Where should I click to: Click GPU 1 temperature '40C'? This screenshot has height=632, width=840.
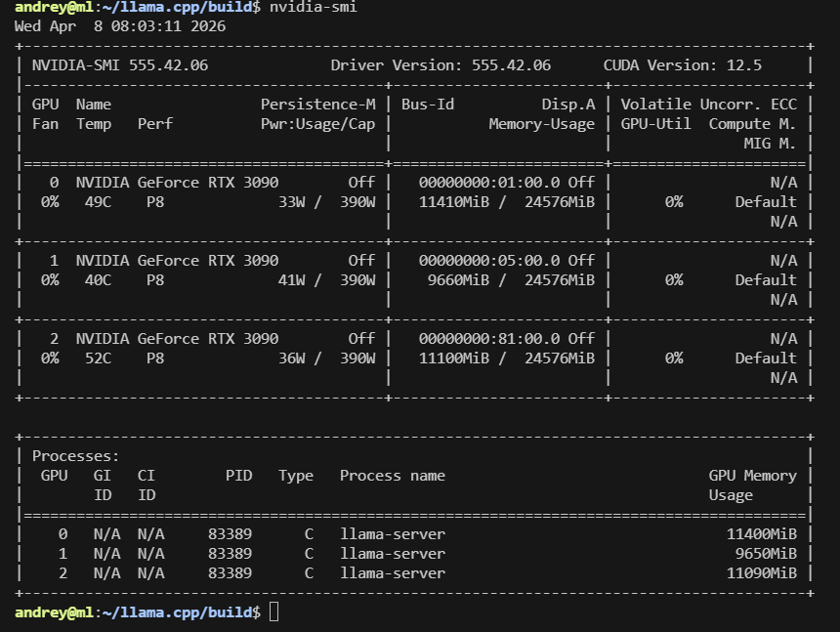[98, 280]
